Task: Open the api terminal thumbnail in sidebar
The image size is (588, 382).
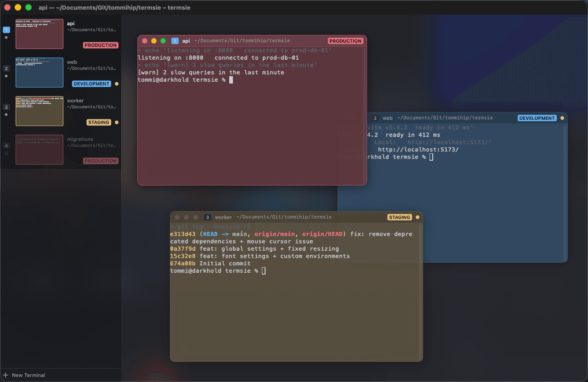Action: click(40, 34)
